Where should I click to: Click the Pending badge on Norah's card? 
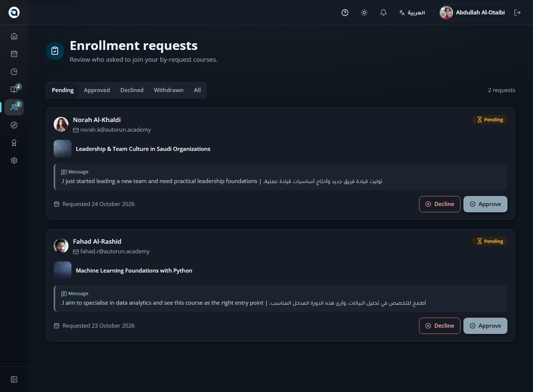tap(490, 119)
